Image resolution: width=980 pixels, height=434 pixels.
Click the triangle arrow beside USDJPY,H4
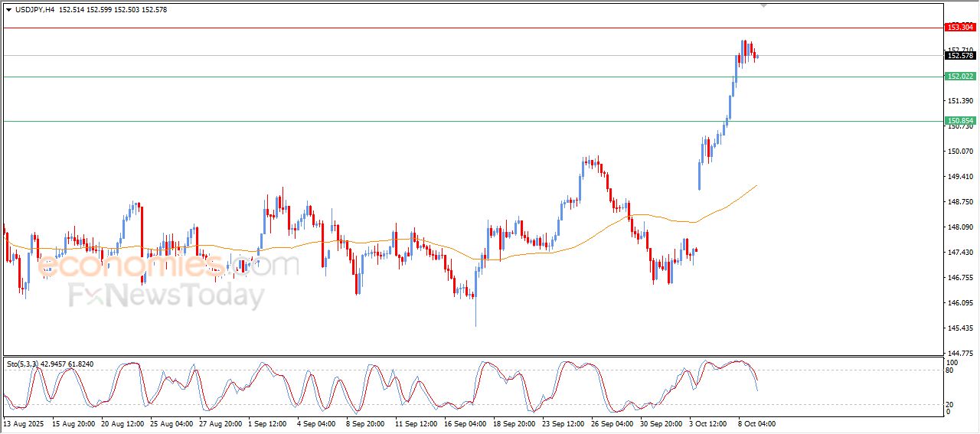[x=8, y=10]
